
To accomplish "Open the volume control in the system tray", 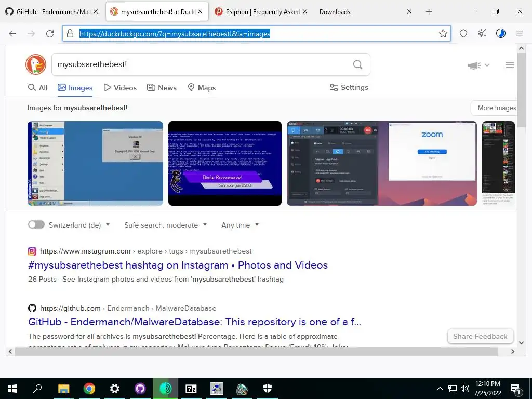I will pyautogui.click(x=465, y=389).
